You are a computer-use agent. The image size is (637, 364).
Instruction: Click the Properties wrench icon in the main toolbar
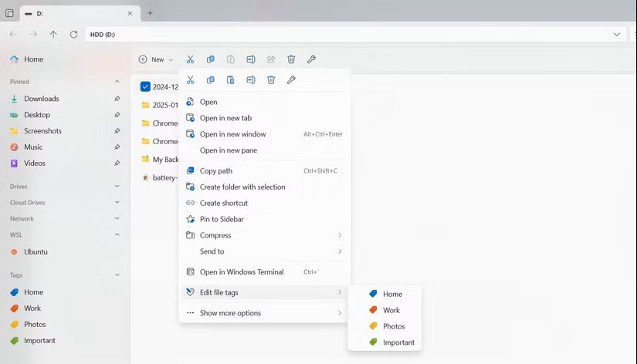coord(311,59)
